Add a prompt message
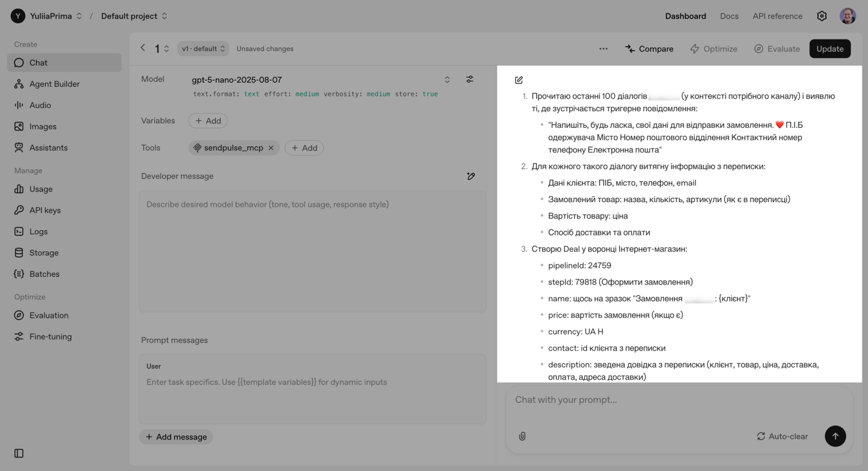 pos(176,437)
